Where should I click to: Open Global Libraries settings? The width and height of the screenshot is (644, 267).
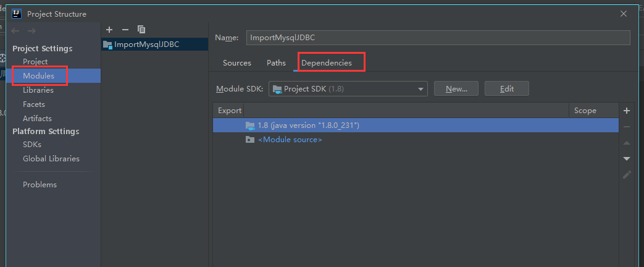coord(51,159)
